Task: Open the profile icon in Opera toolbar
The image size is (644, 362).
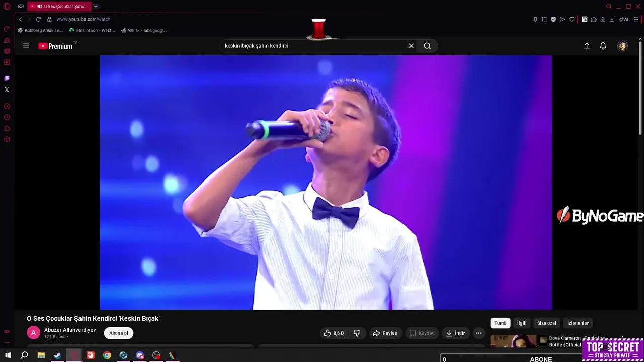Action: click(x=603, y=19)
